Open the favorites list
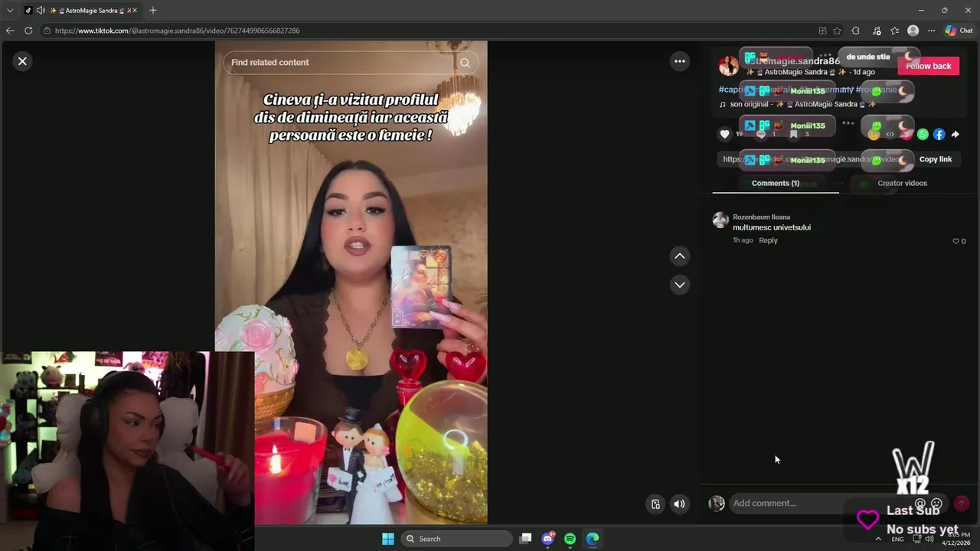980x551 pixels. click(x=894, y=31)
